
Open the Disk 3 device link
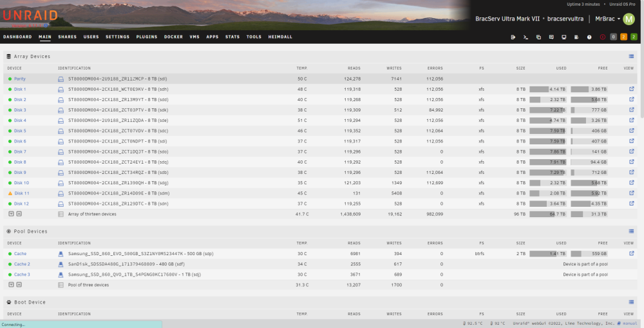[x=20, y=110]
